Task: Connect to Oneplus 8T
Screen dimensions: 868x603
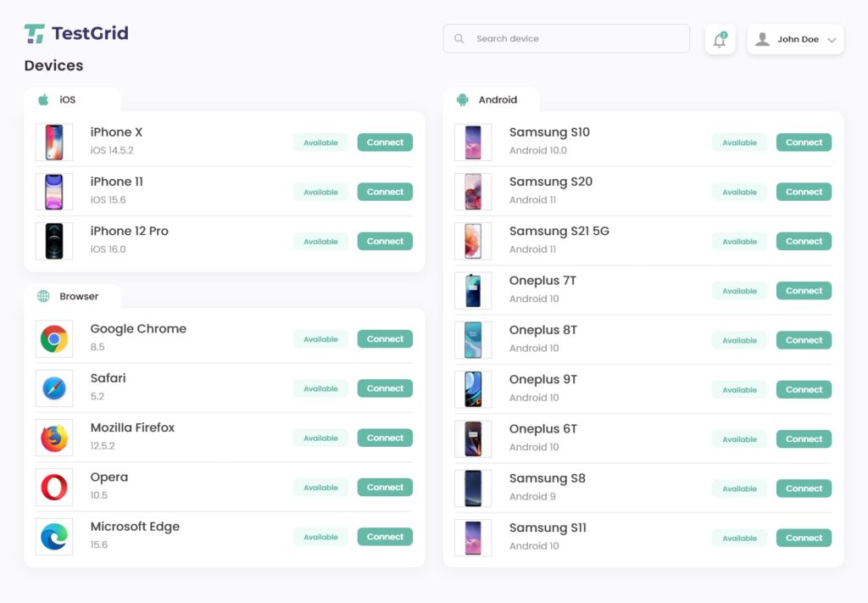Action: (804, 340)
